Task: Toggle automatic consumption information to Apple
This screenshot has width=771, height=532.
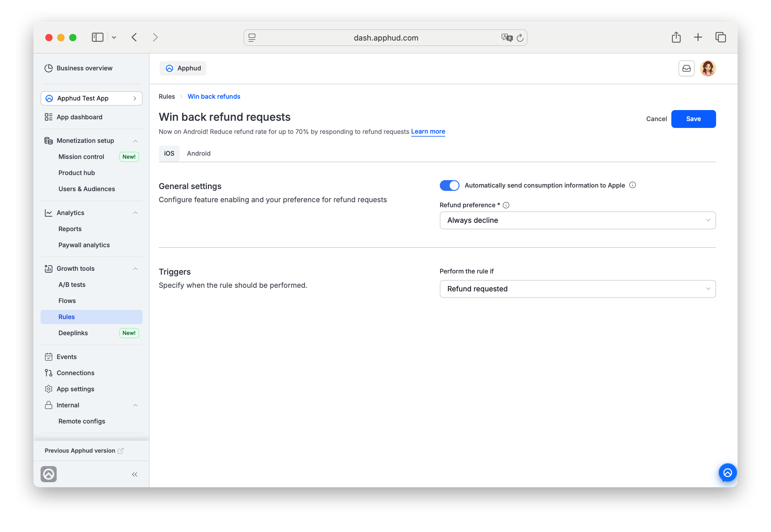Action: (x=449, y=185)
